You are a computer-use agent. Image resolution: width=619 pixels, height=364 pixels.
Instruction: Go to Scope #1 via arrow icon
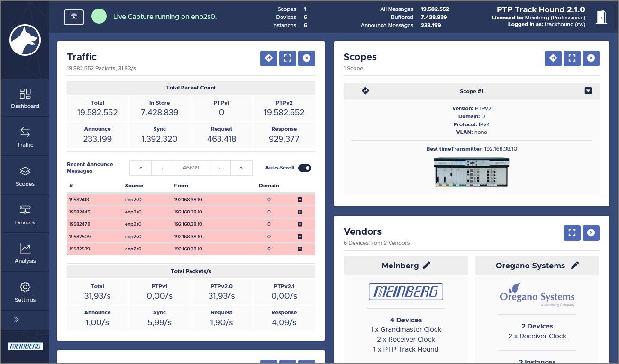[x=365, y=90]
